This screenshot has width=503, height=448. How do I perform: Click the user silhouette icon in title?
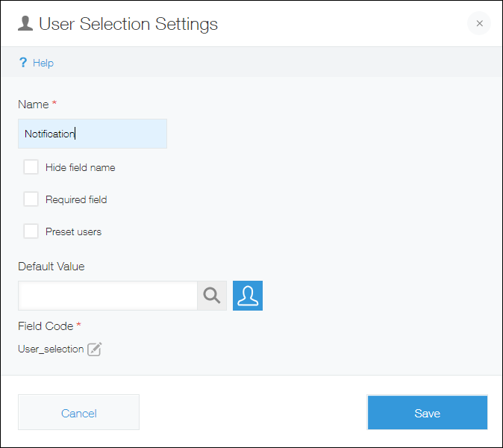pyautogui.click(x=25, y=23)
